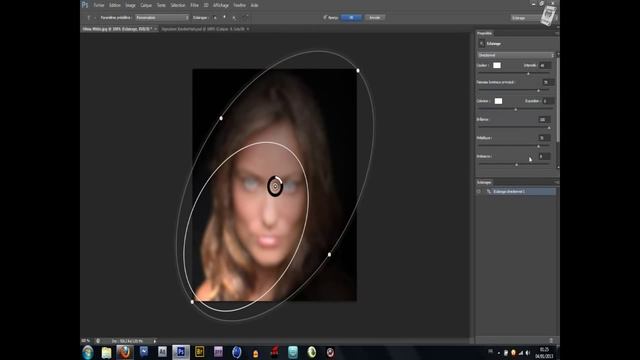Add a new spot light from Eclairages icons
The image size is (640, 360).
point(215,18)
